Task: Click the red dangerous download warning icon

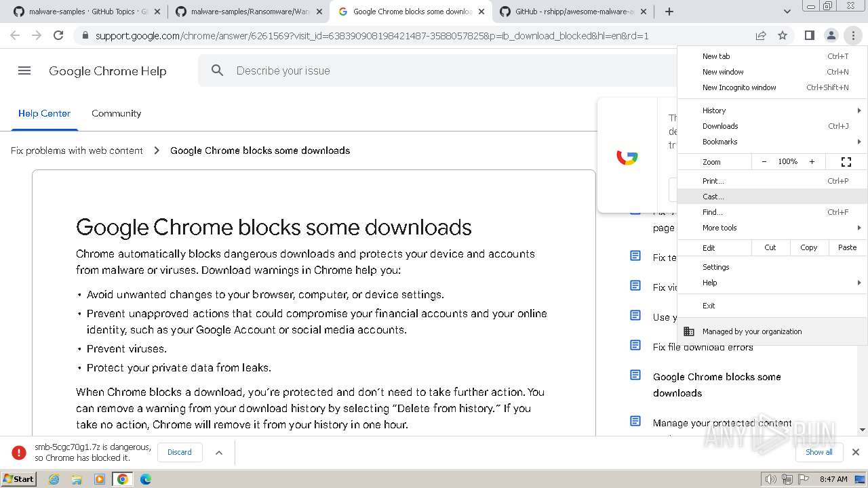Action: pos(19,452)
